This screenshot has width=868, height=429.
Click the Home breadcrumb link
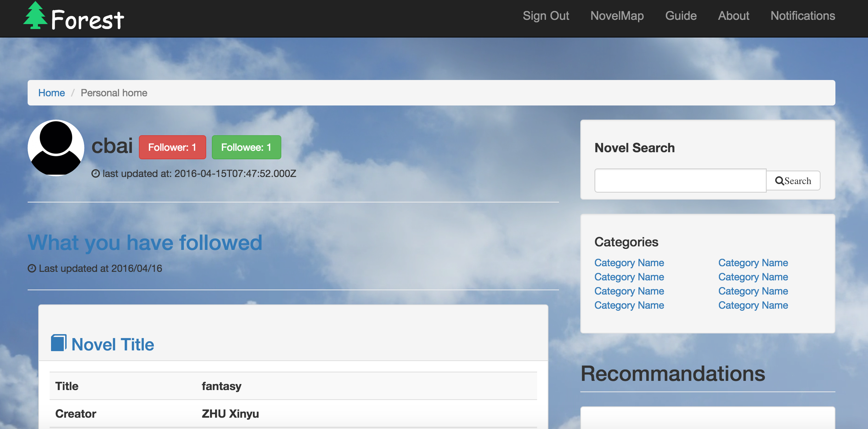point(51,93)
